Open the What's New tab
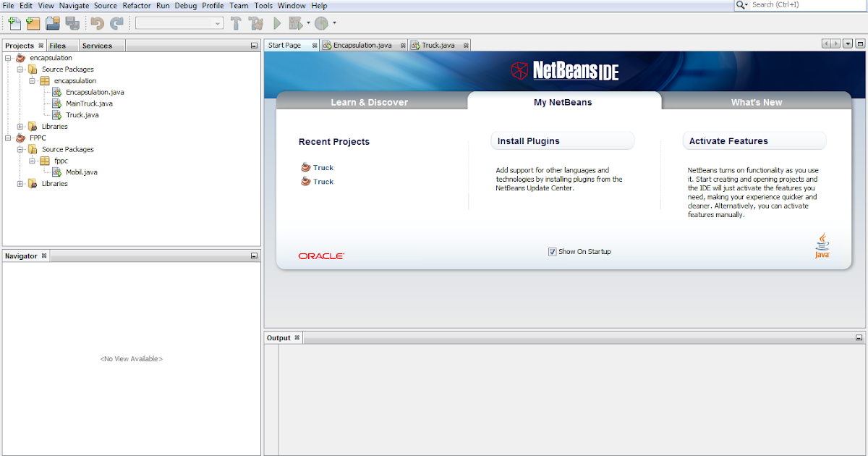Screen dimensions: 868x456 tap(757, 102)
